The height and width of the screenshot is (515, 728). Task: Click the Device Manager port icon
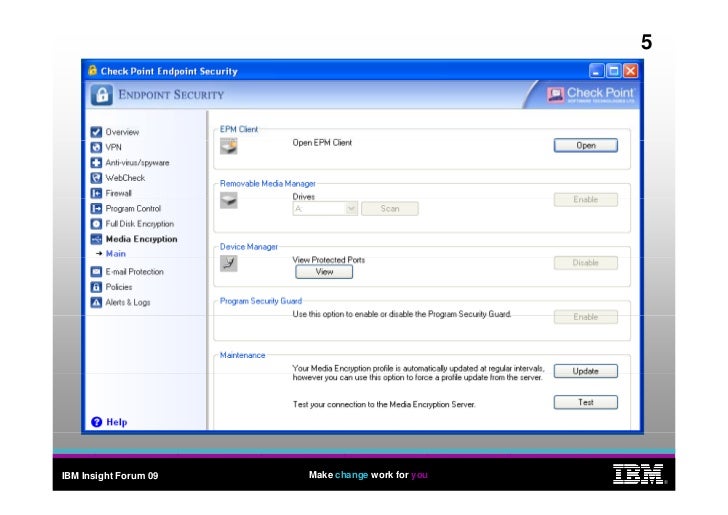click(x=228, y=263)
